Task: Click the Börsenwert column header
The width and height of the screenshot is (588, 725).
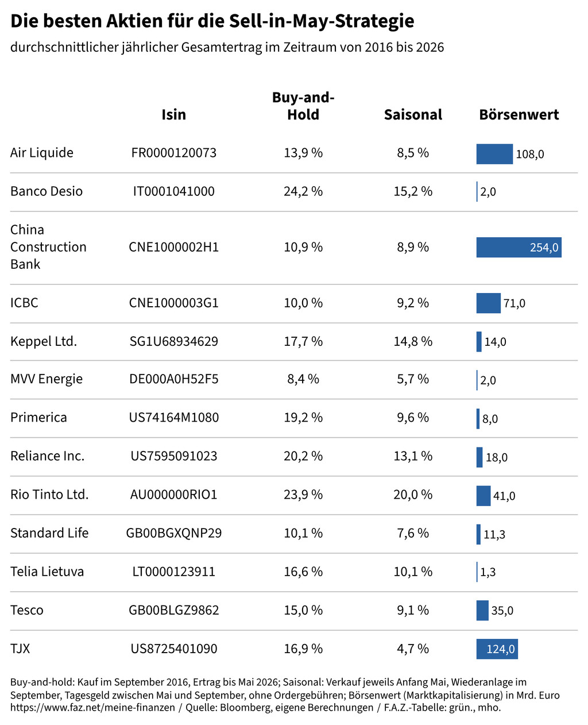Action: tap(519, 114)
